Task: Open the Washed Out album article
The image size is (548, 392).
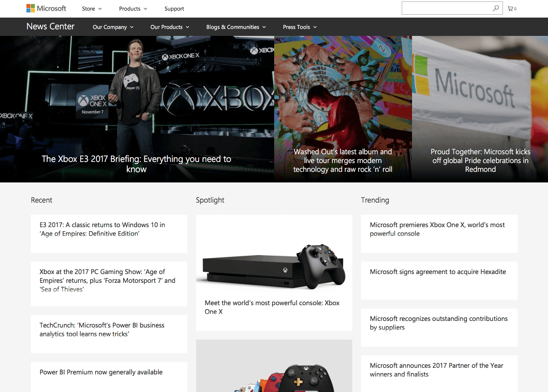Action: pyautogui.click(x=343, y=160)
